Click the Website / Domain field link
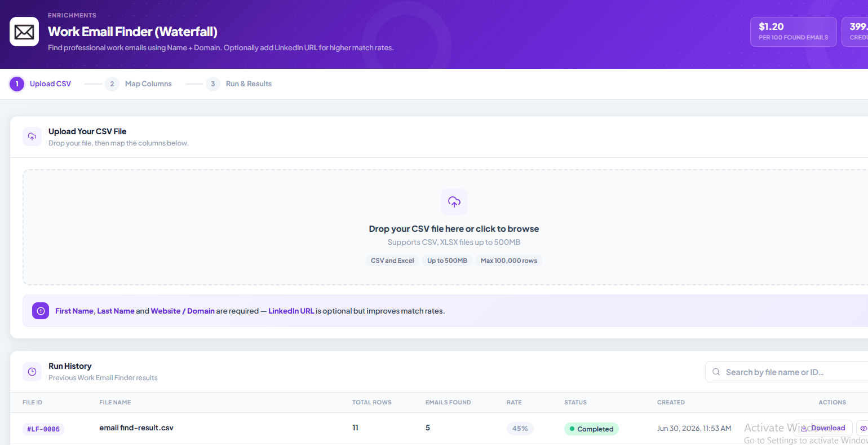 click(x=183, y=311)
